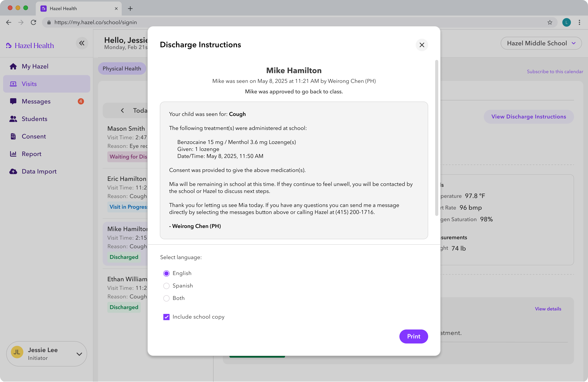Open Data Import menu item
This screenshot has height=382, width=588.
pyautogui.click(x=47, y=172)
